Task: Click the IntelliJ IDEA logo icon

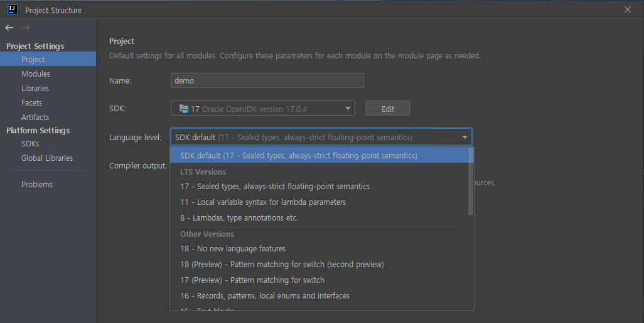Action: [13, 9]
